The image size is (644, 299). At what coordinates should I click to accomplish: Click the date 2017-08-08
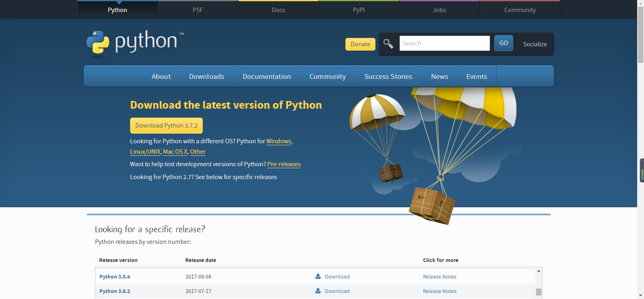pos(198,276)
